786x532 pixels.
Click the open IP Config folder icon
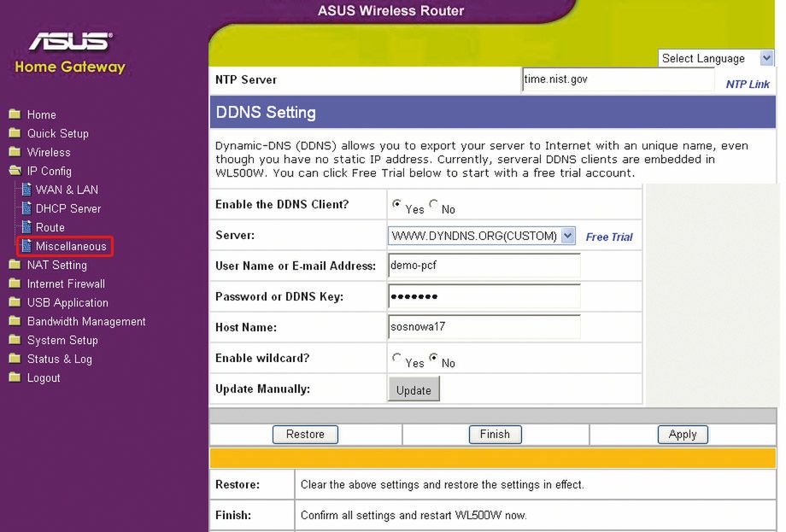click(15, 171)
